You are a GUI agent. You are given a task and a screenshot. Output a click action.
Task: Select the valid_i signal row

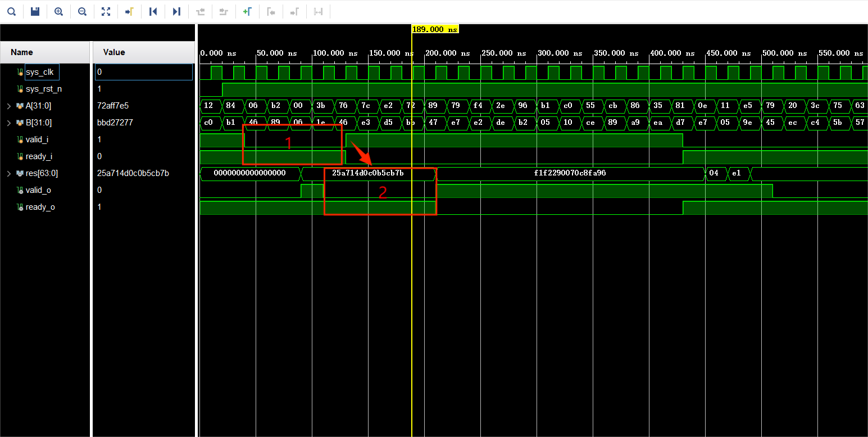click(42, 139)
